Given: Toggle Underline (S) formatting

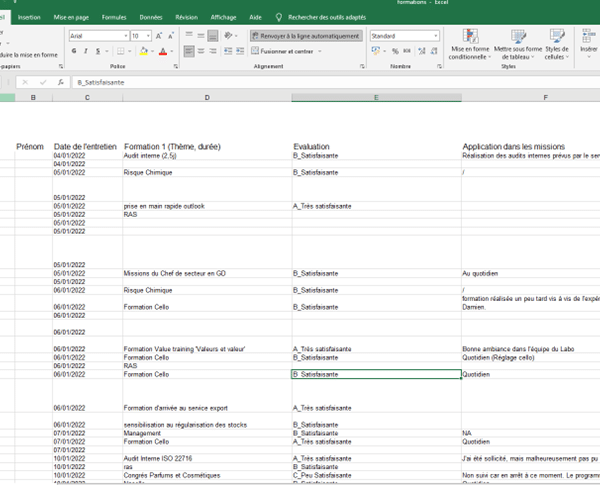Looking at the screenshot, I should coord(98,51).
